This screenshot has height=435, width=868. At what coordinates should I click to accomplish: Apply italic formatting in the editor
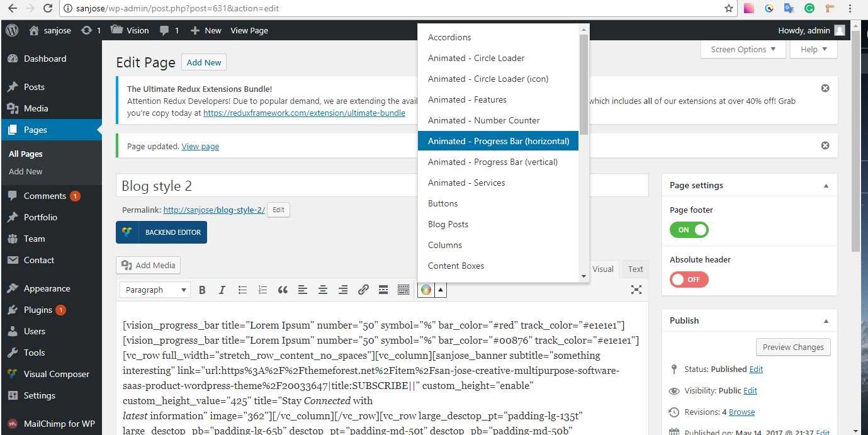pos(222,290)
